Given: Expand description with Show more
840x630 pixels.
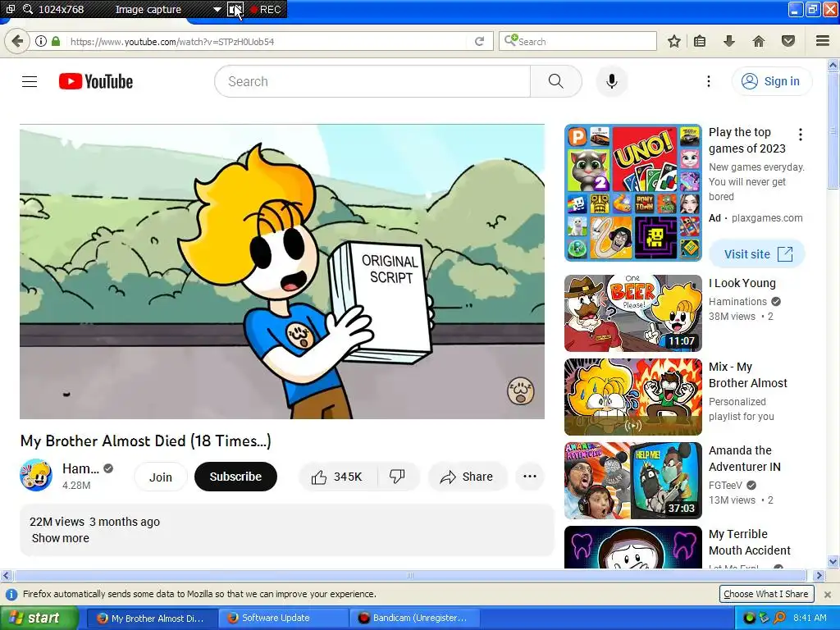Looking at the screenshot, I should [x=61, y=538].
